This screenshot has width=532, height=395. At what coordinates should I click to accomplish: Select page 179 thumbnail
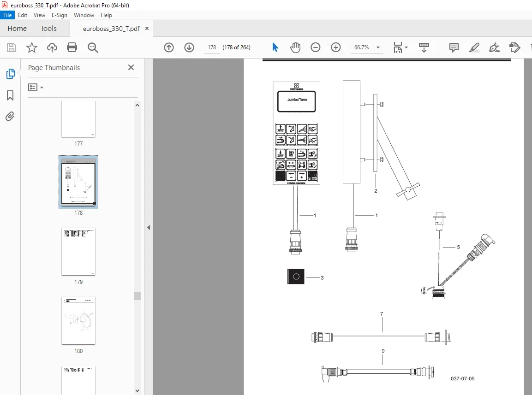click(x=78, y=252)
